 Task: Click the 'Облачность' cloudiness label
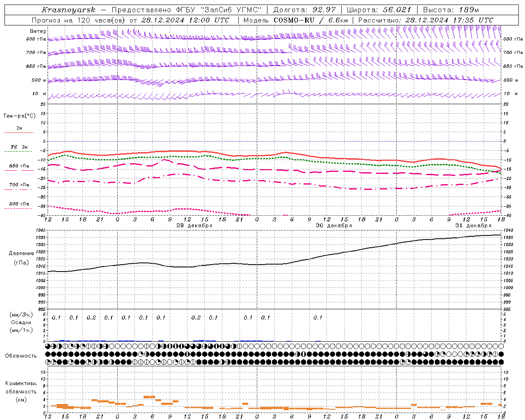tap(21, 356)
